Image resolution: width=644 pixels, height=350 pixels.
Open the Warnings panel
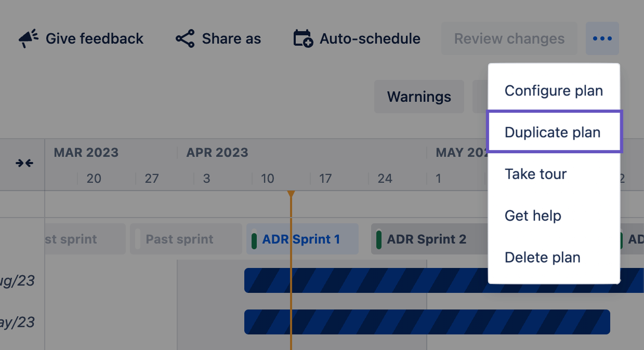pos(419,96)
